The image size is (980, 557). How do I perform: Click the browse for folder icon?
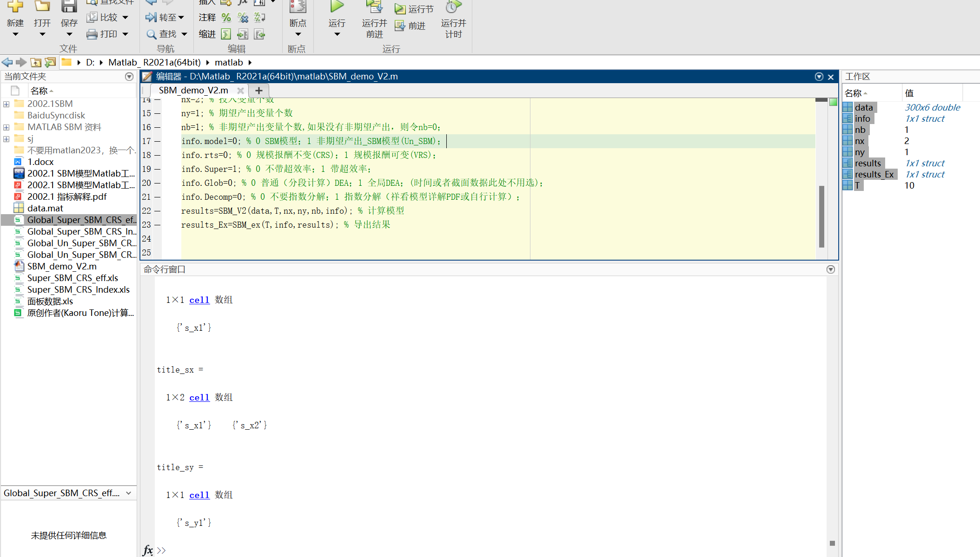pyautogui.click(x=50, y=62)
